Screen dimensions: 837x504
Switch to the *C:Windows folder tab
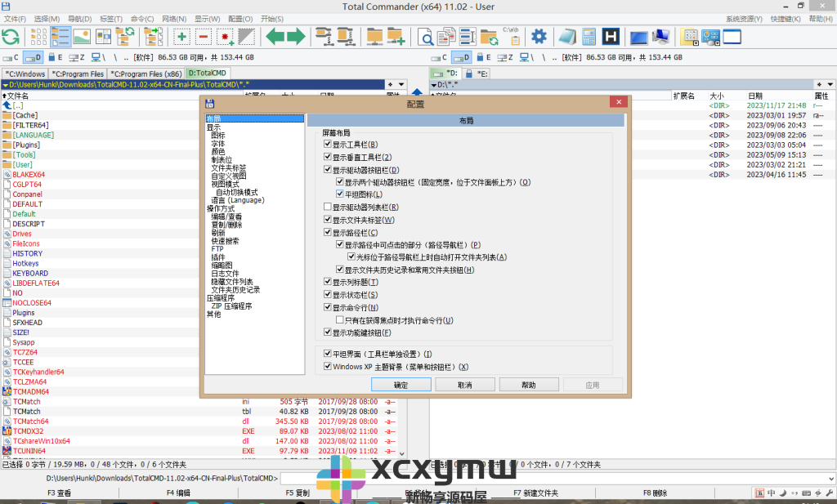(25, 72)
